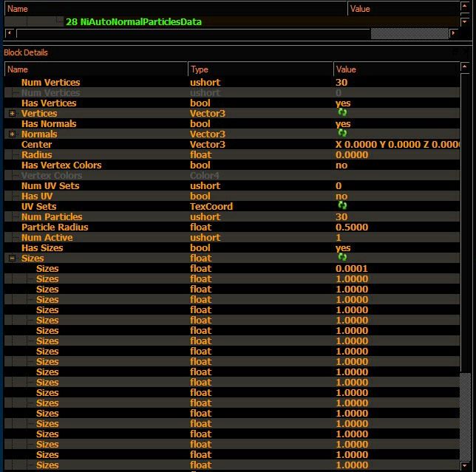Click the Value column header in Block Details
The height and width of the screenshot is (472, 476).
click(x=396, y=69)
